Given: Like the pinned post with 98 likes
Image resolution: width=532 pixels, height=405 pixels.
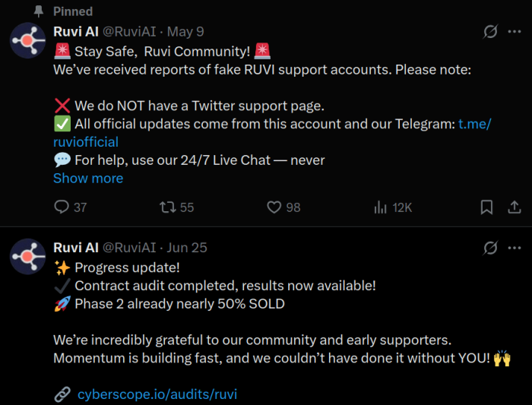Looking at the screenshot, I should (274, 207).
